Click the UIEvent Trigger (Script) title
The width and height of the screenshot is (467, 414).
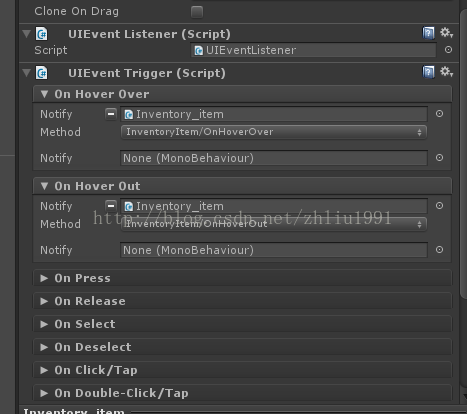point(147,73)
